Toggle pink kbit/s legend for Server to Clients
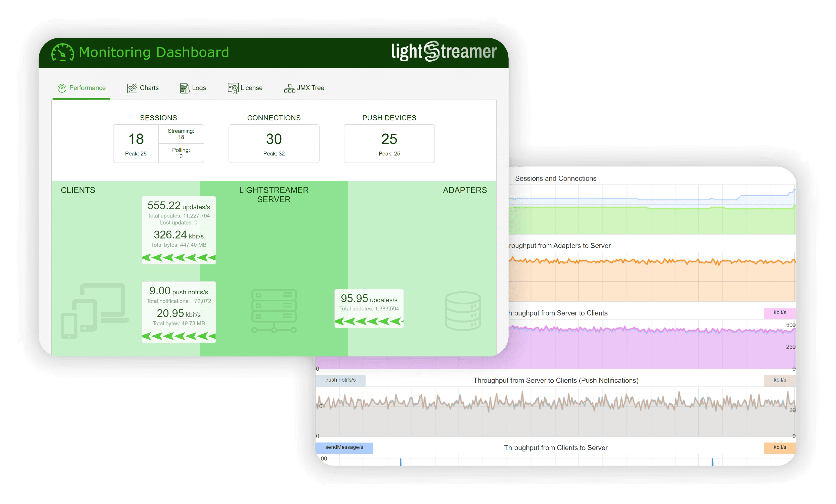The height and width of the screenshot is (504, 836). 779,312
